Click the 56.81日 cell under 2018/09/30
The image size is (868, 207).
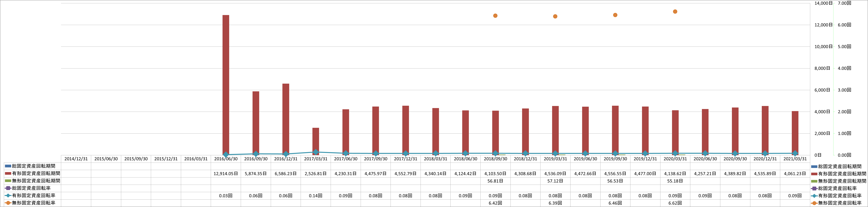[495, 181]
